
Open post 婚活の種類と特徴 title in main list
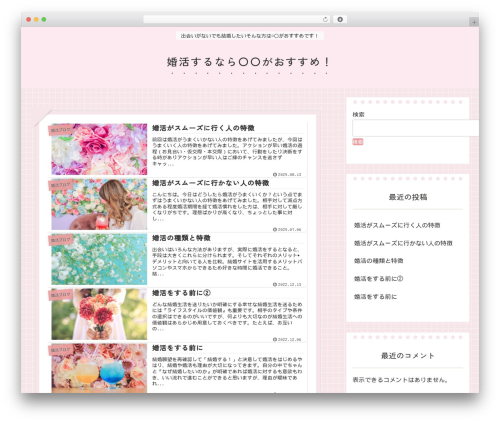click(181, 238)
